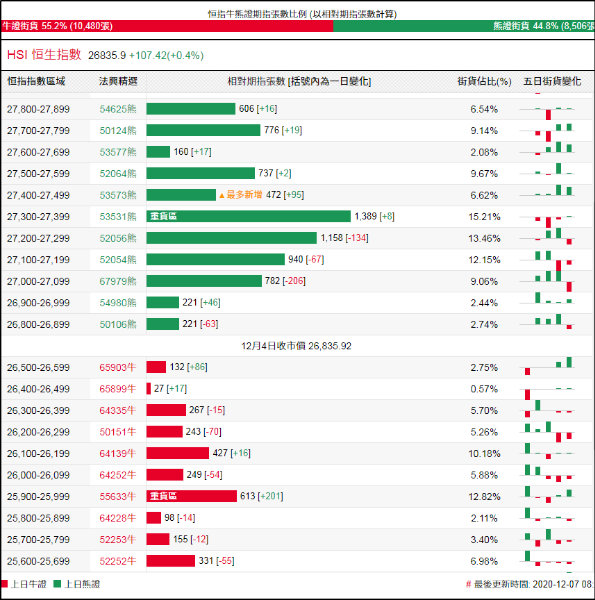The height and width of the screenshot is (600, 595).
Task: Click the five-day sparkline for 27,000-27,099
Action: (x=547, y=281)
